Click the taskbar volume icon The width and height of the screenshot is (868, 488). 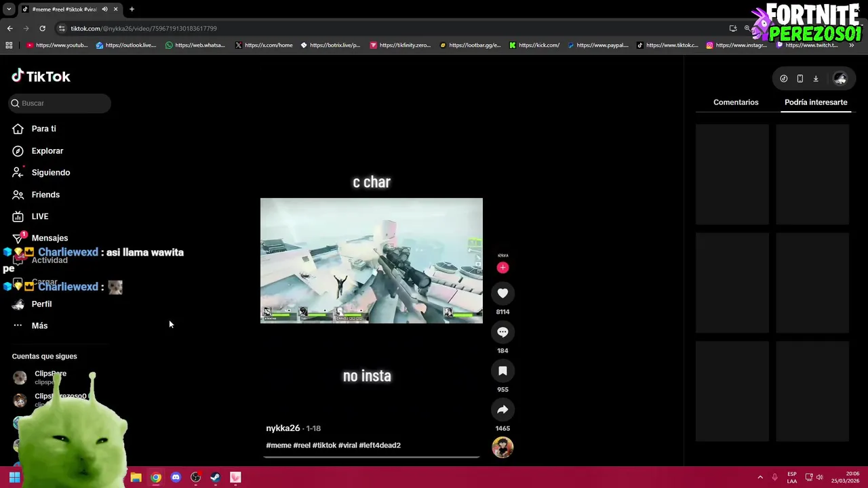pos(820,477)
